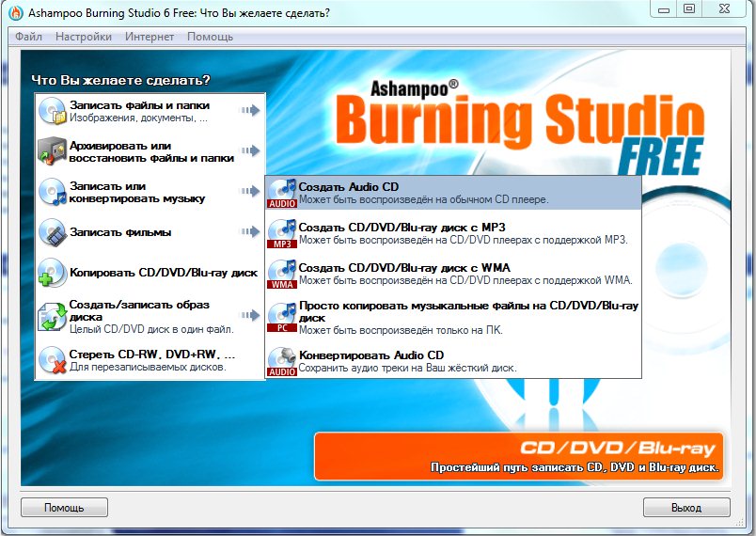Expand arrow beside Записать фильмы
Image resolution: width=756 pixels, height=536 pixels.
[250, 232]
